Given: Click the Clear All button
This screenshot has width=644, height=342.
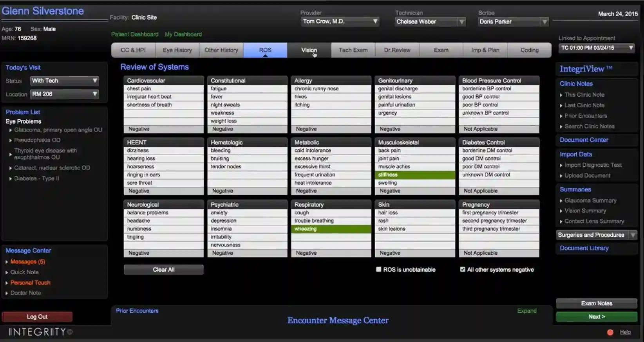Looking at the screenshot, I should (164, 270).
